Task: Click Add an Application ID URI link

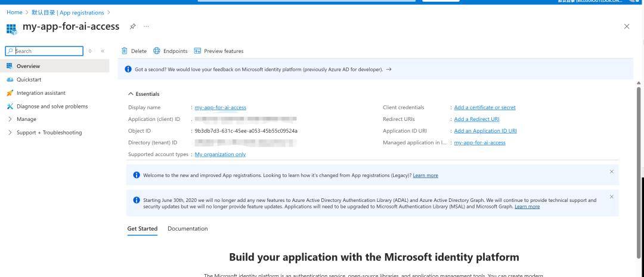Action: (x=485, y=131)
